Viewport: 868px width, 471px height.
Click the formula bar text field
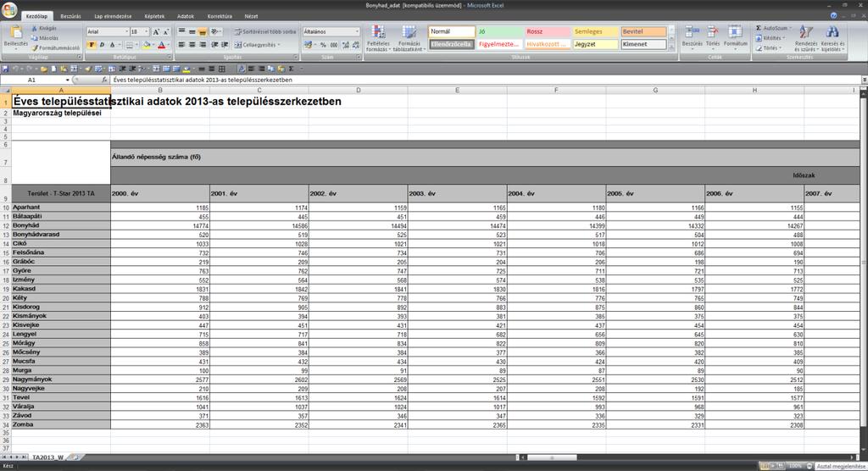[484, 80]
